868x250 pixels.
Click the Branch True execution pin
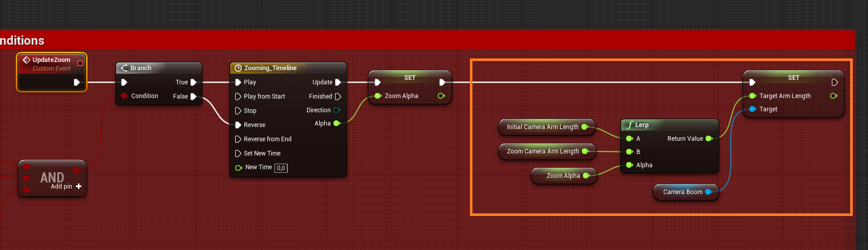(193, 82)
